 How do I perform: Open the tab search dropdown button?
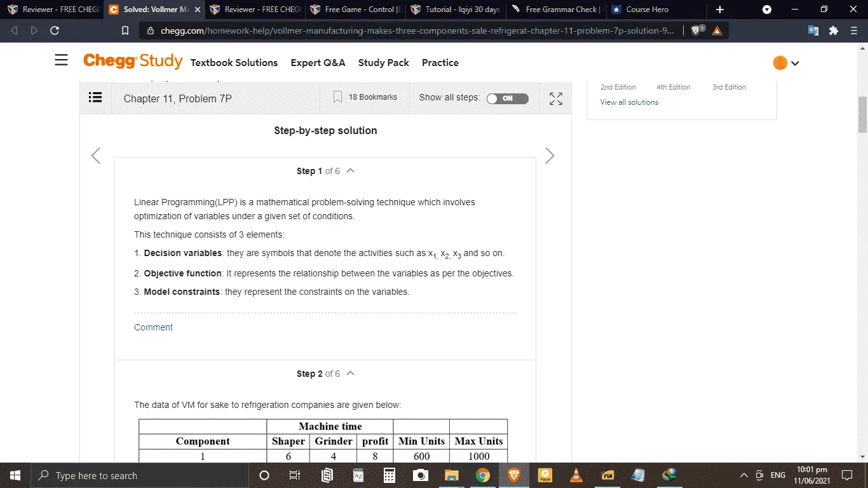[767, 10]
